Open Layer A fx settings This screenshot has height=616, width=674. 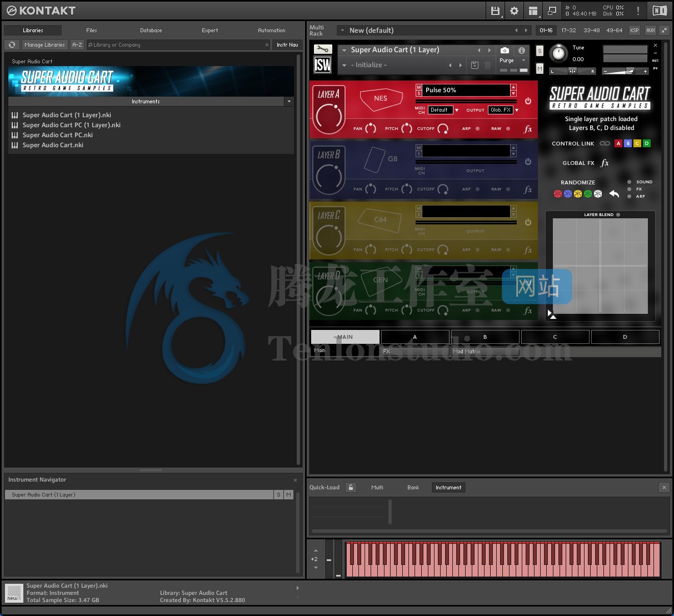click(528, 129)
